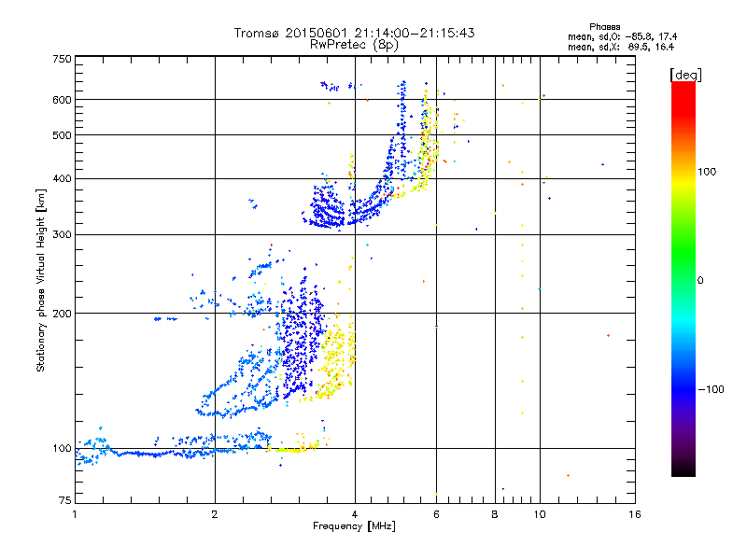747x560 pixels.
Task: Click the y-axis tick label '100'
Action: [x=62, y=449]
